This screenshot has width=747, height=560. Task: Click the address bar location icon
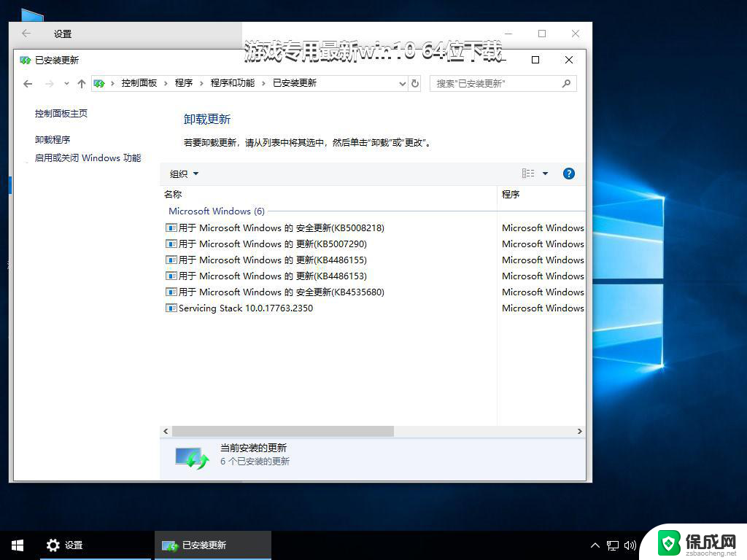tap(99, 84)
